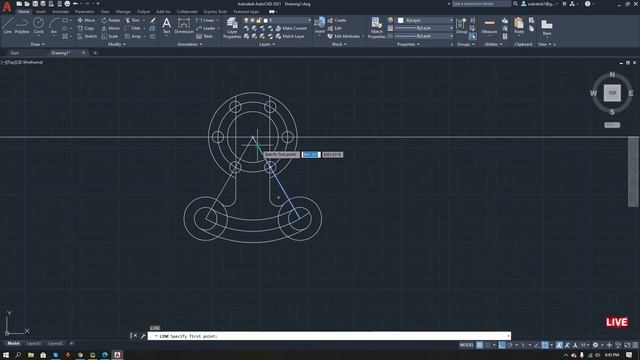Click the Rotate command

tap(111, 20)
